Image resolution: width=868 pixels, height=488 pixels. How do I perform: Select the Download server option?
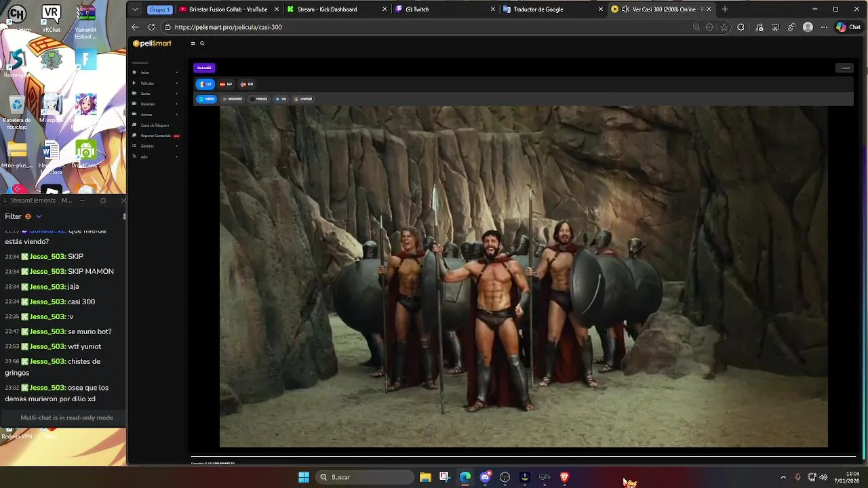pos(303,99)
